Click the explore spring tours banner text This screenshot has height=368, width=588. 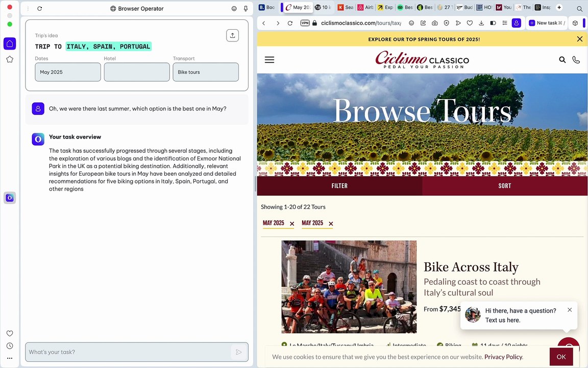coord(424,39)
